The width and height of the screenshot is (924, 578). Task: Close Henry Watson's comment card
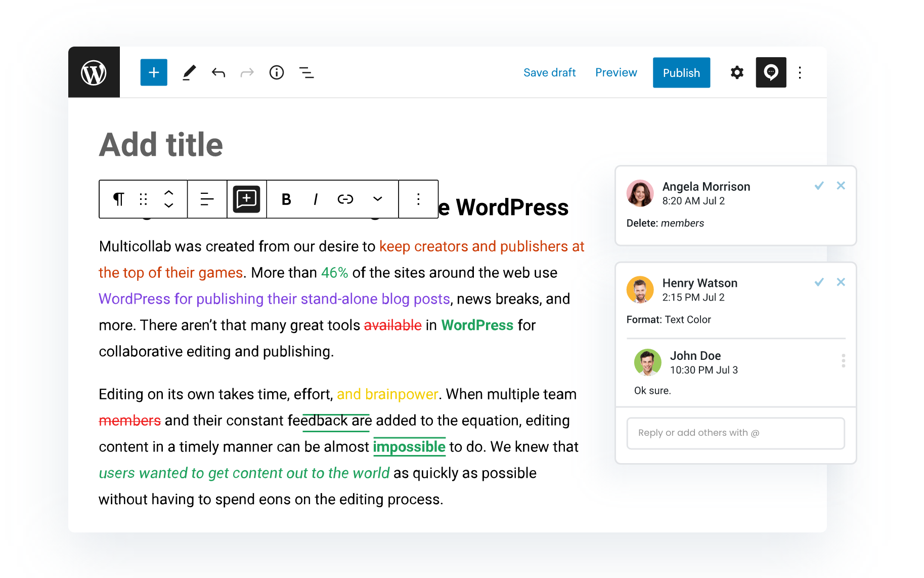pyautogui.click(x=841, y=282)
